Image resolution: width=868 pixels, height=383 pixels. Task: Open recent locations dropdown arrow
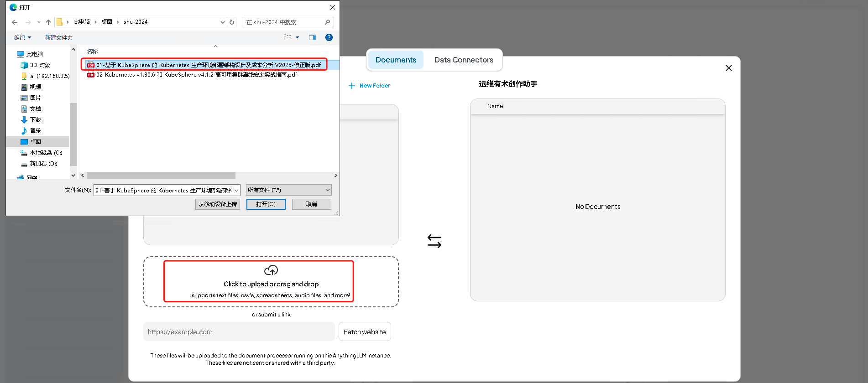point(39,22)
